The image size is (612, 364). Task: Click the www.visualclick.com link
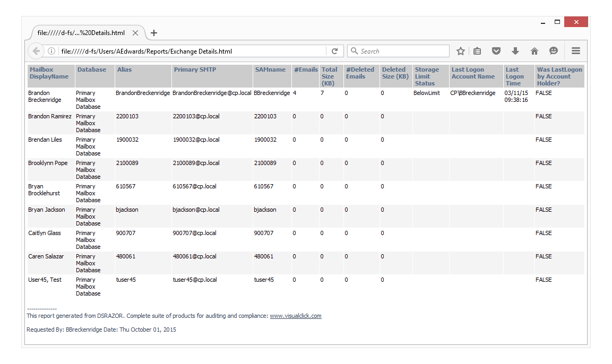(x=296, y=316)
